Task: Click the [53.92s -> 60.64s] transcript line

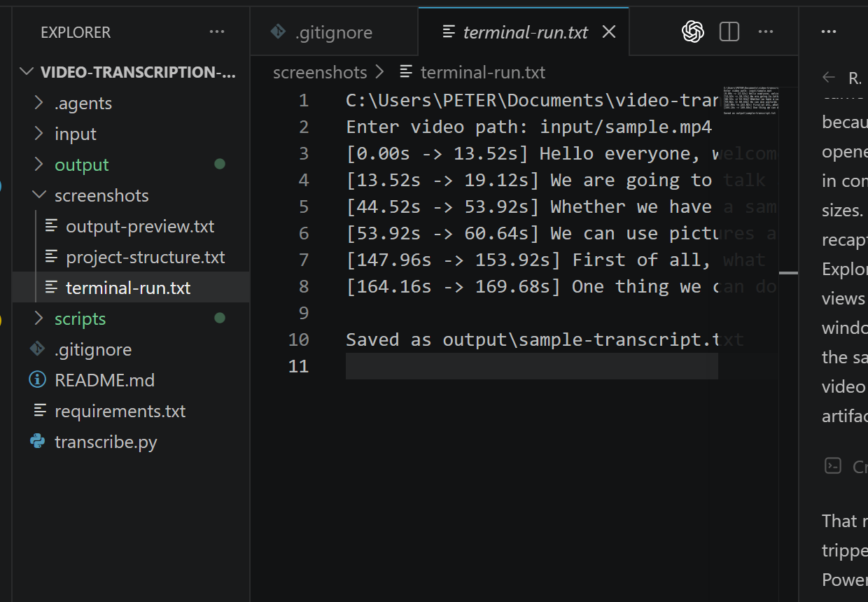Action: [x=561, y=233]
